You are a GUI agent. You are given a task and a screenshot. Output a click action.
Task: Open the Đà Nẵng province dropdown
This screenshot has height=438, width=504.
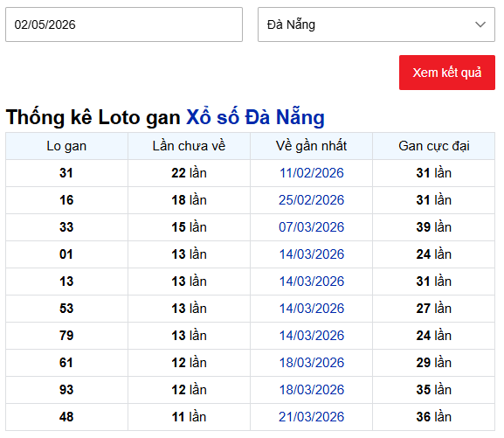(376, 24)
